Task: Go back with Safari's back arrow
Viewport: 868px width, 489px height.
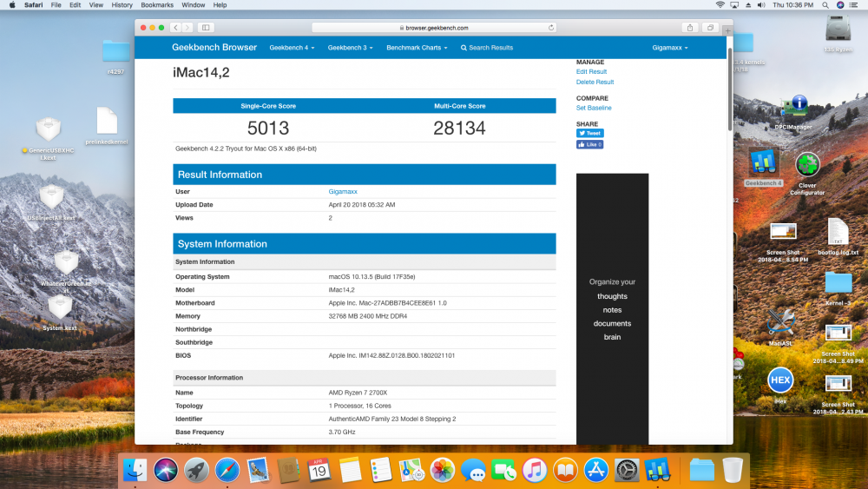Action: click(175, 28)
